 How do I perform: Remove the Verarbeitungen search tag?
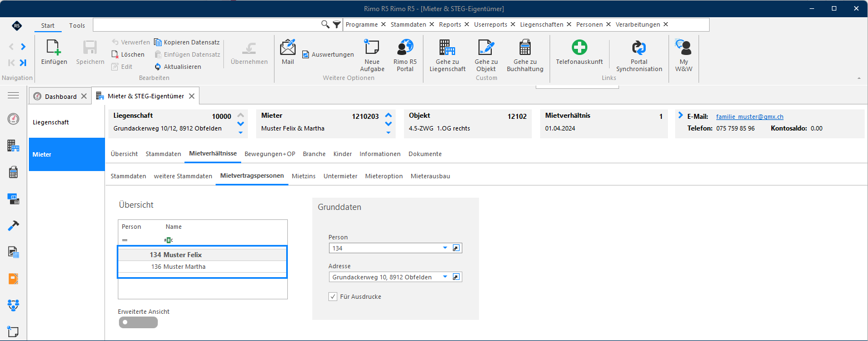(666, 24)
